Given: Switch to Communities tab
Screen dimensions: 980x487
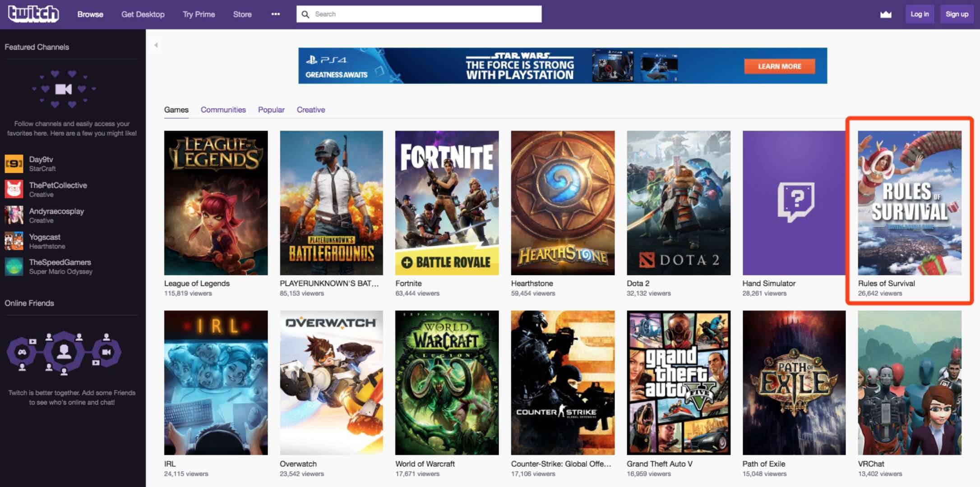Looking at the screenshot, I should point(223,110).
